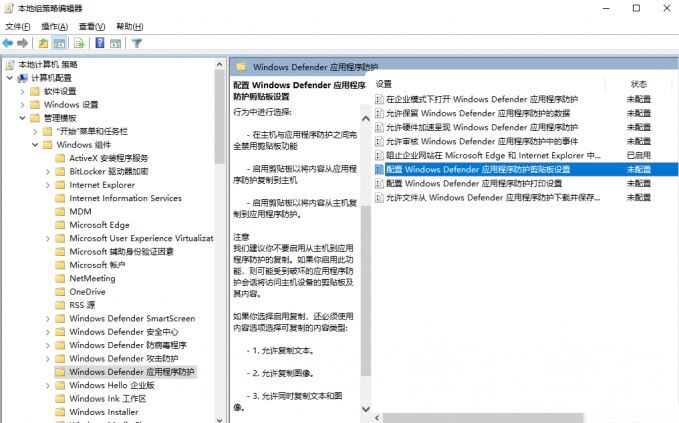This screenshot has width=679, height=423.
Task: Click the Up one level folder icon
Action: click(x=43, y=43)
